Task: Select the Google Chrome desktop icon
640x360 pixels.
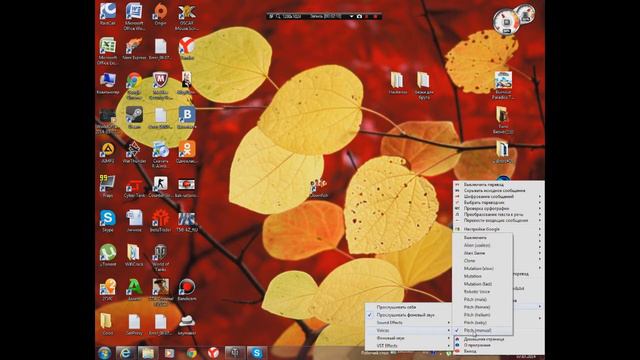Action: (134, 85)
